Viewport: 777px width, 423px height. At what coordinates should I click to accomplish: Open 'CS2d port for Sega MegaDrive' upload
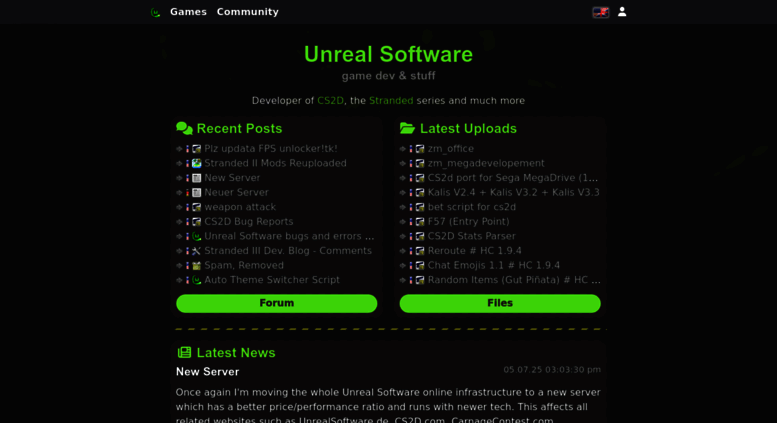513,178
